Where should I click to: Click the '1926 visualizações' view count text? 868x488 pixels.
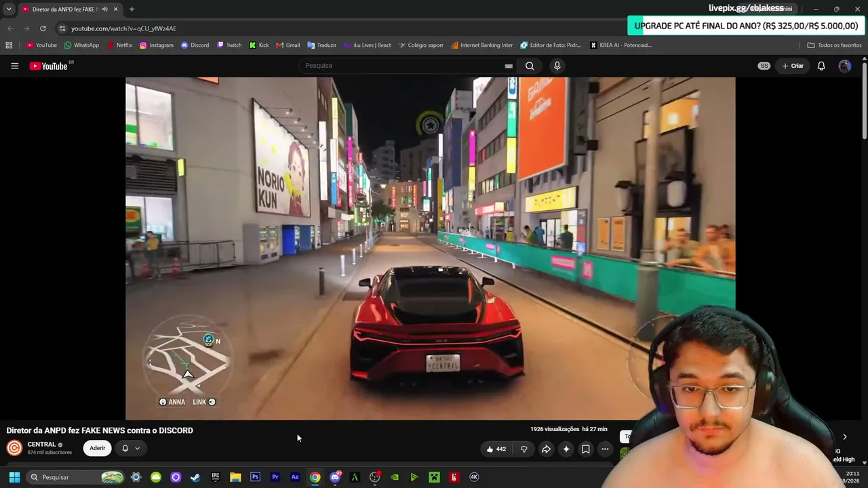555,429
